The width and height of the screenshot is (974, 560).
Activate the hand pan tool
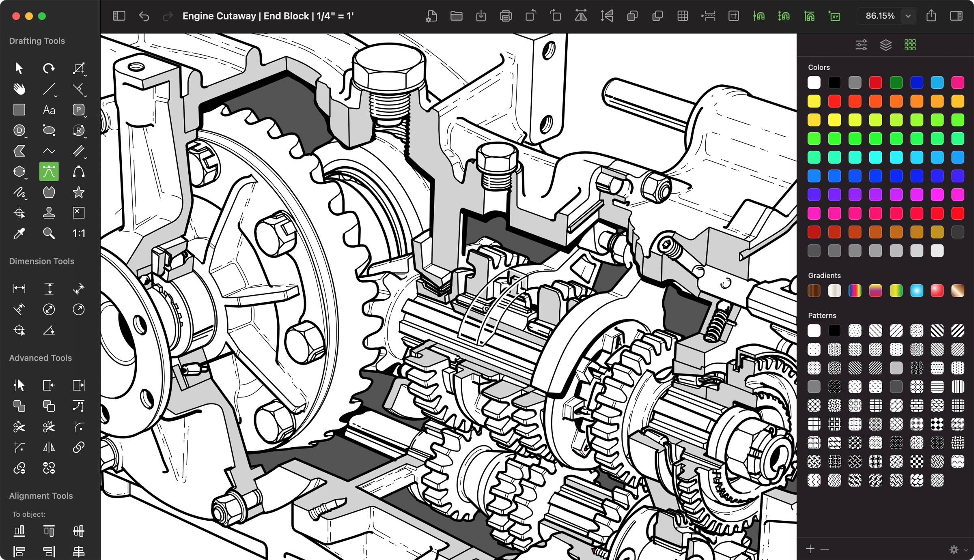click(19, 89)
